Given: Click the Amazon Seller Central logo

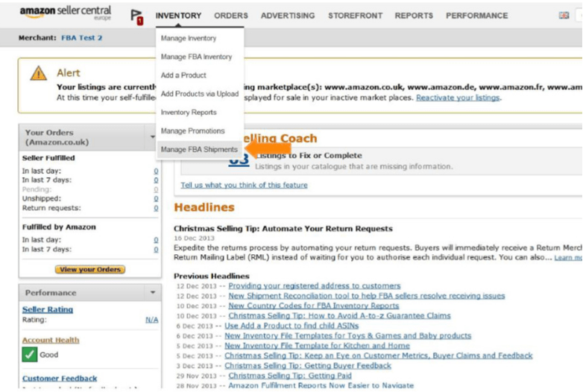Looking at the screenshot, I should click(66, 13).
